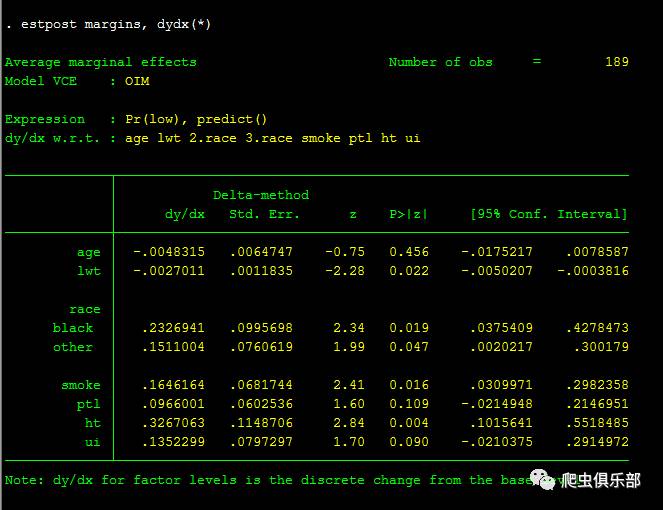Click the command line 'estpost margins, dydx(*)'

point(115,24)
